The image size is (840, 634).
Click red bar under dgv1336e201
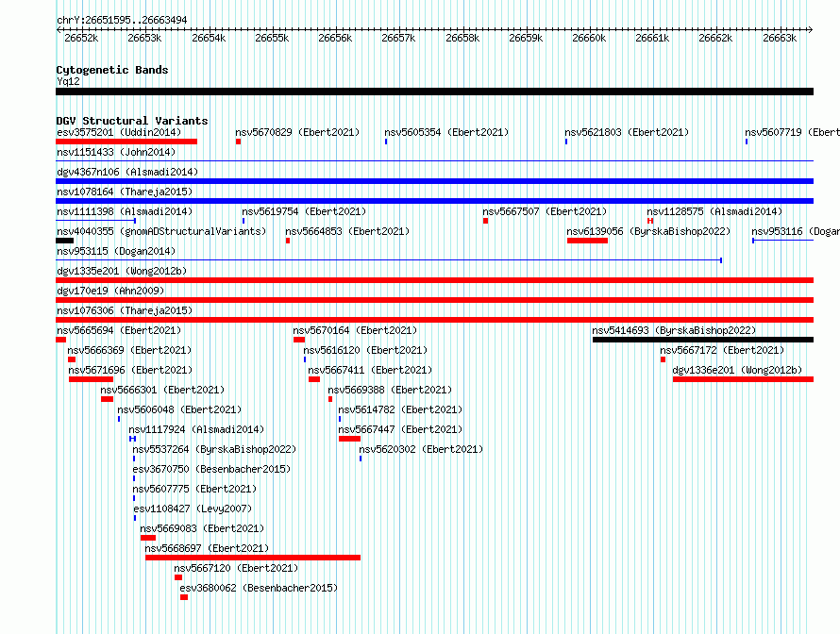click(x=743, y=379)
